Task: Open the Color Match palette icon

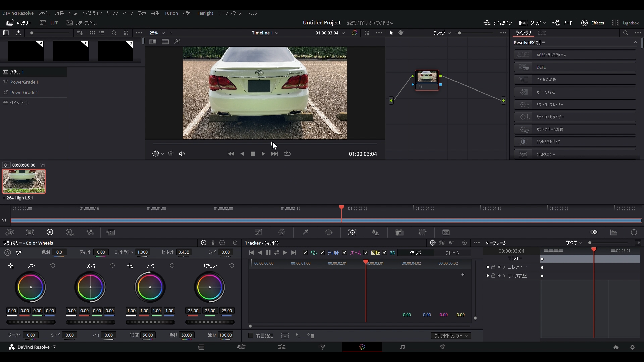Action: 30,232
